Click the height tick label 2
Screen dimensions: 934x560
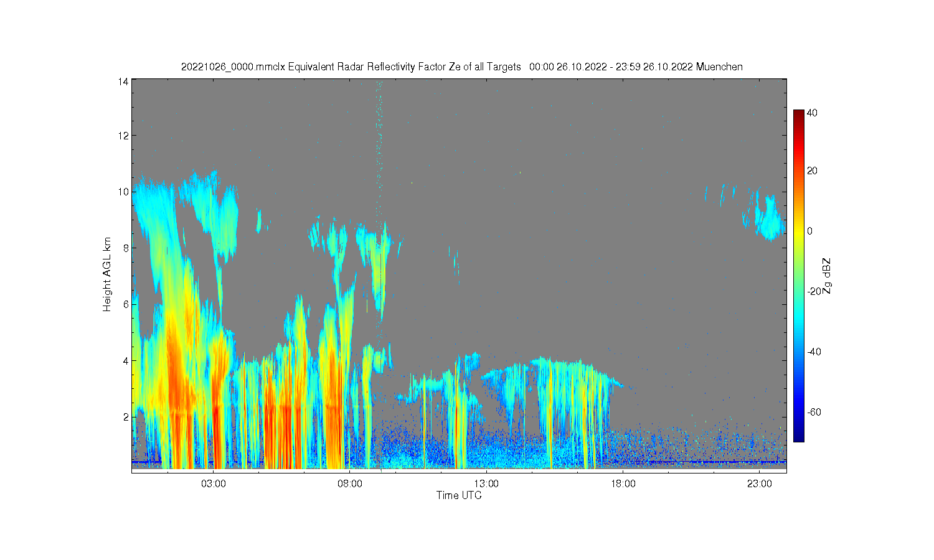(x=126, y=417)
